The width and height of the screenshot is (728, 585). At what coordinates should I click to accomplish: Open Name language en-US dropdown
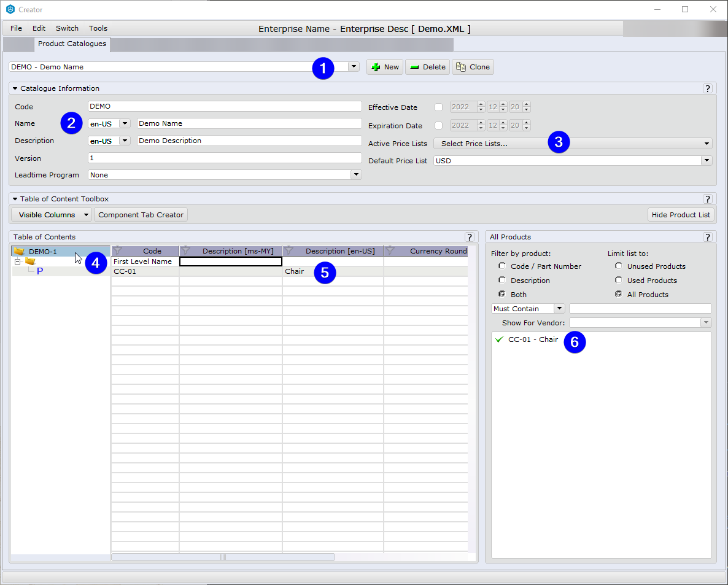pyautogui.click(x=125, y=123)
